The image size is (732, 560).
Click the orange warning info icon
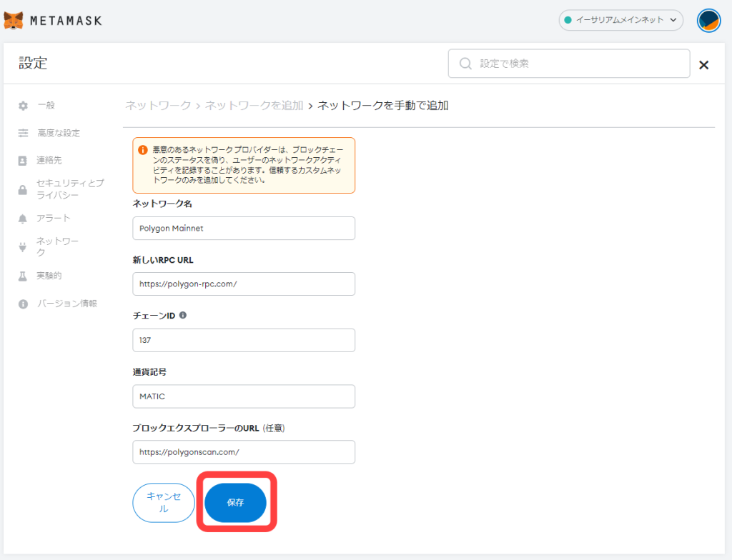[143, 150]
